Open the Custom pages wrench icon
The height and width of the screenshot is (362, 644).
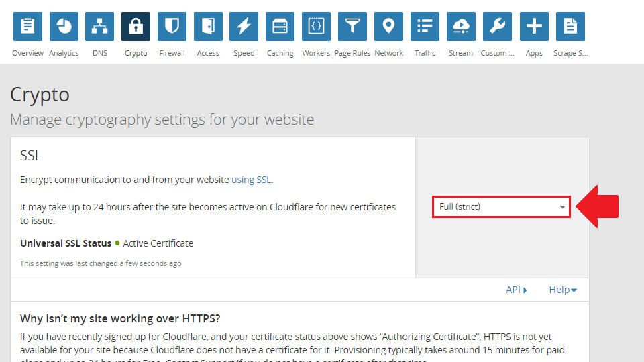497,27
